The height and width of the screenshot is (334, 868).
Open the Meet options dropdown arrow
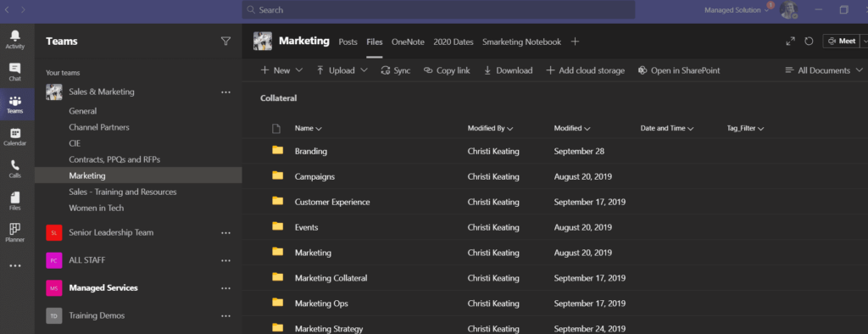pyautogui.click(x=864, y=41)
